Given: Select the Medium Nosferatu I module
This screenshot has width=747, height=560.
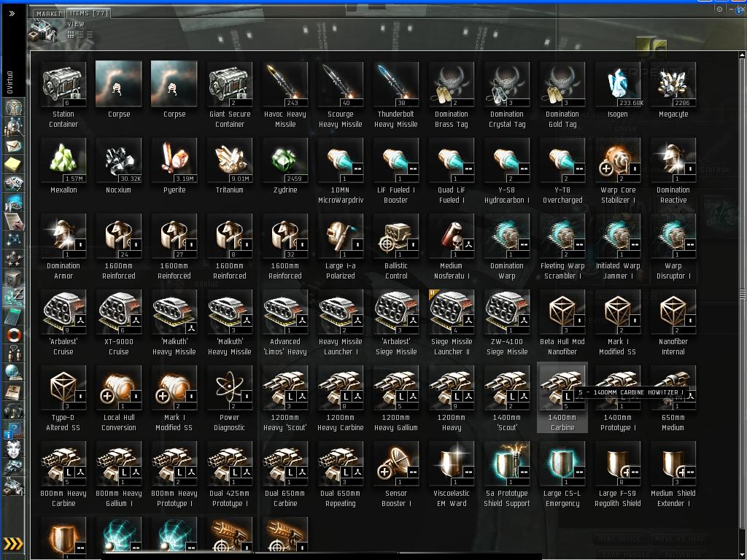Looking at the screenshot, I should click(451, 247).
